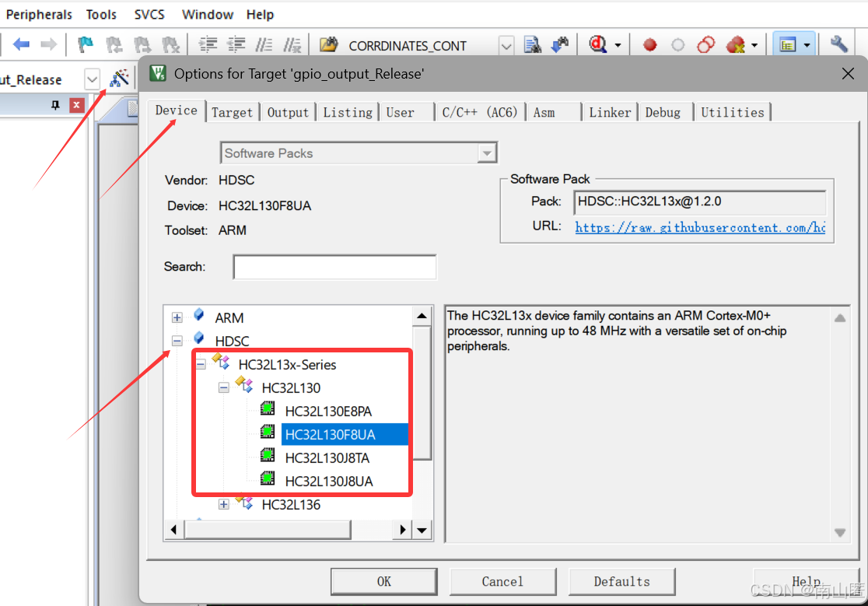Click the device tree scroll-up arrow
Image resolution: width=868 pixels, height=606 pixels.
coord(422,316)
